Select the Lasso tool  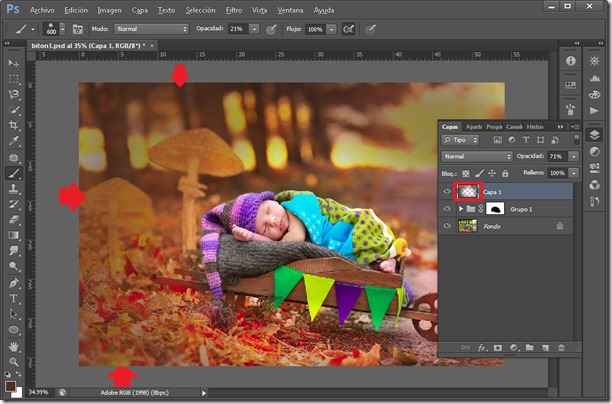point(14,94)
